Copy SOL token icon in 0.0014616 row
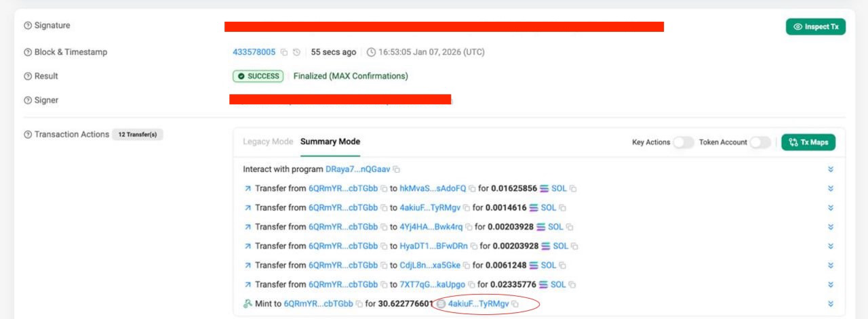The width and height of the screenshot is (868, 319). tap(562, 208)
